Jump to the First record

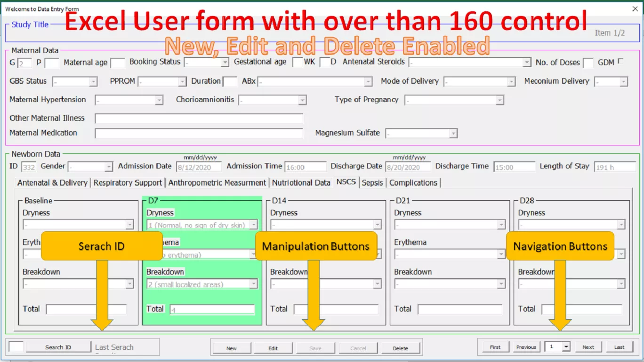(x=495, y=347)
